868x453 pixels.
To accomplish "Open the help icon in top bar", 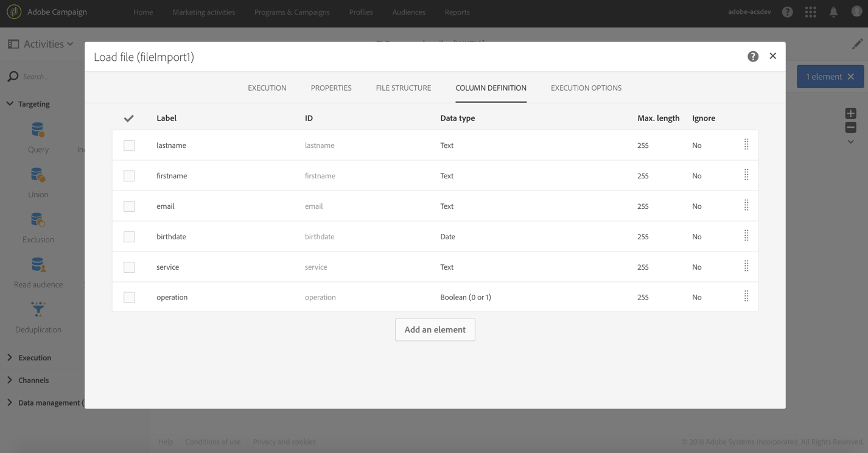I will tap(787, 12).
